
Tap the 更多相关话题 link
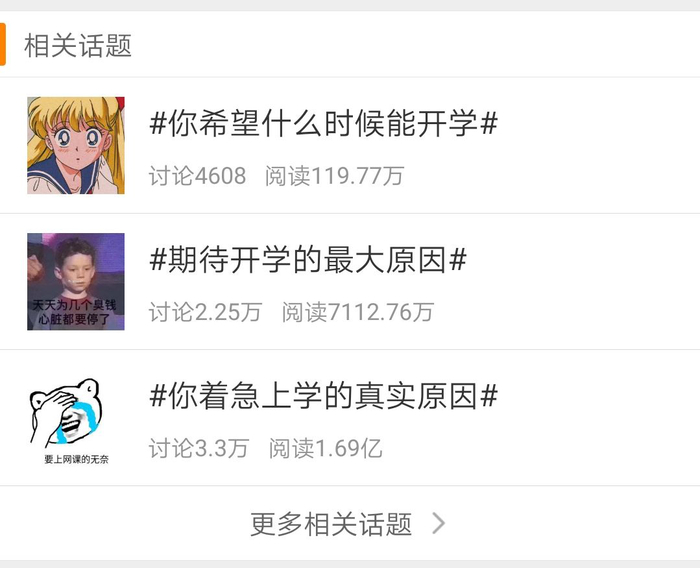tap(331, 524)
